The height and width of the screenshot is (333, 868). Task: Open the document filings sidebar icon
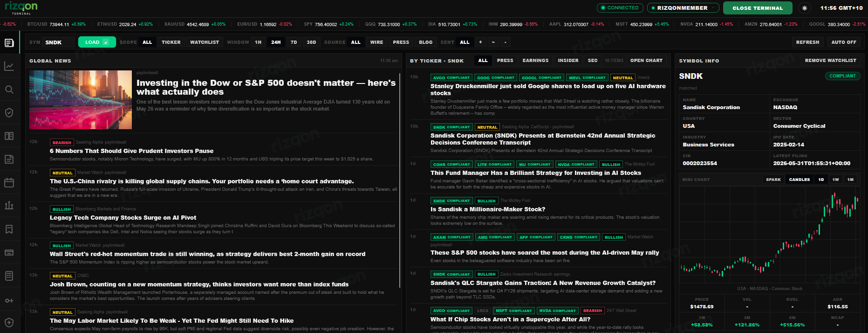(x=9, y=160)
